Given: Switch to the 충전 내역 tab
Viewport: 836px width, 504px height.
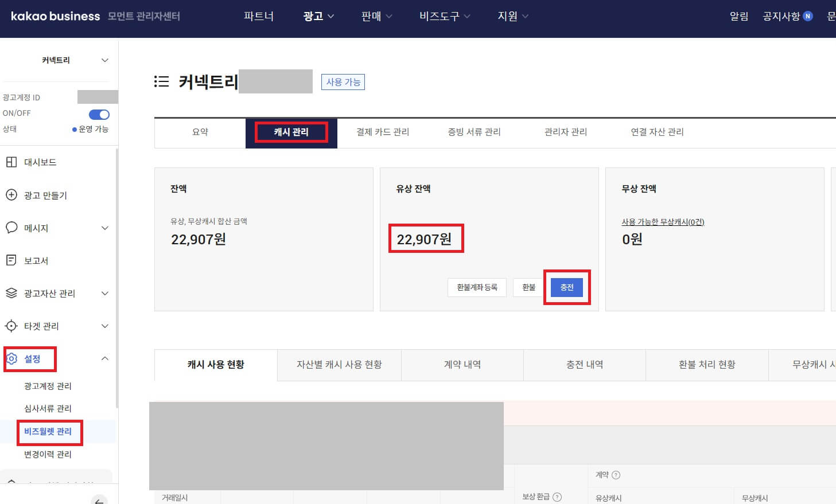Looking at the screenshot, I should [x=584, y=365].
